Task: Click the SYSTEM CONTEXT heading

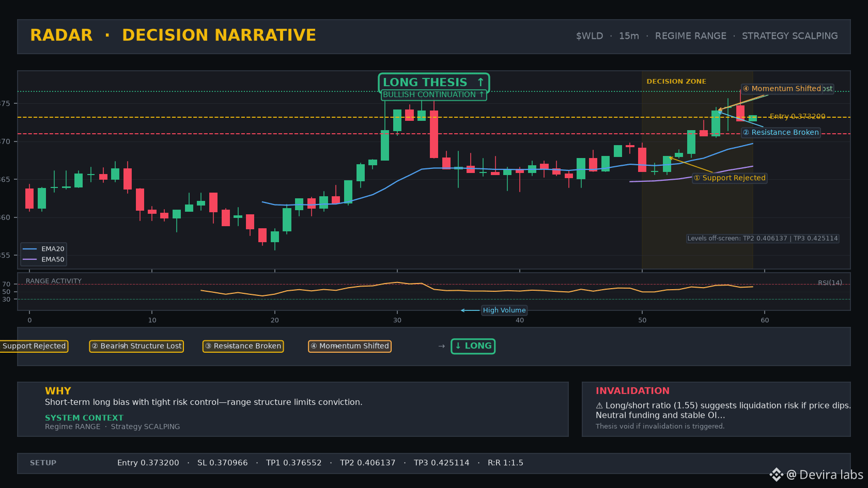Action: 84,418
